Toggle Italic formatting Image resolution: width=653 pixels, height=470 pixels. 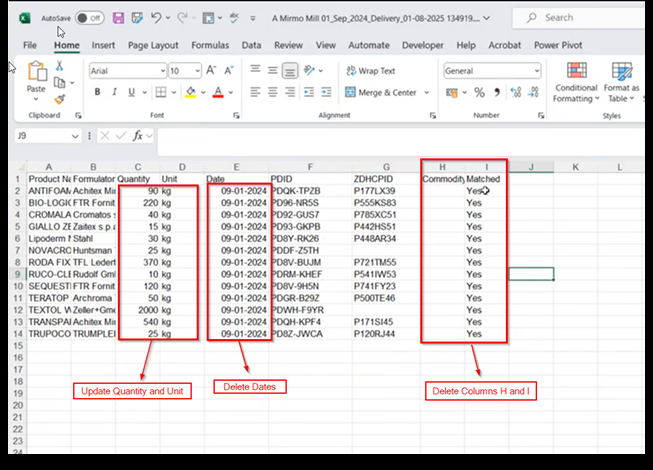(115, 92)
